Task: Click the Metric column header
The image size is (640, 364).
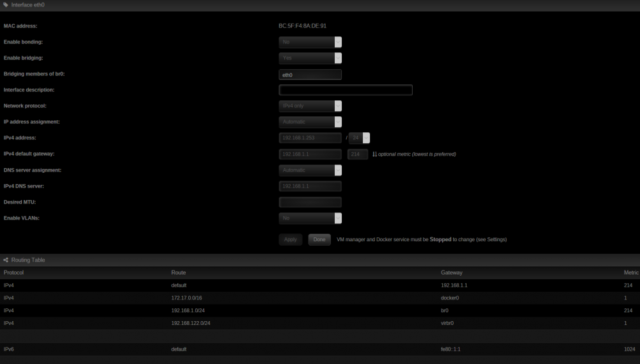Action: pos(631,273)
